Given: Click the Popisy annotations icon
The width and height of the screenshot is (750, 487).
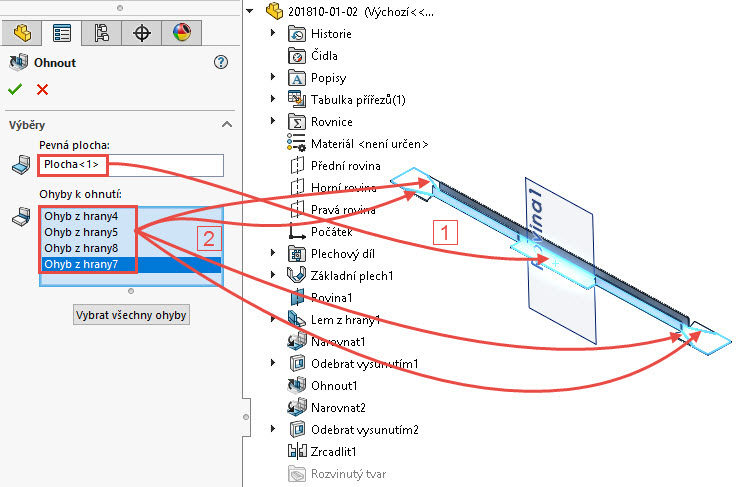Looking at the screenshot, I should 297,77.
